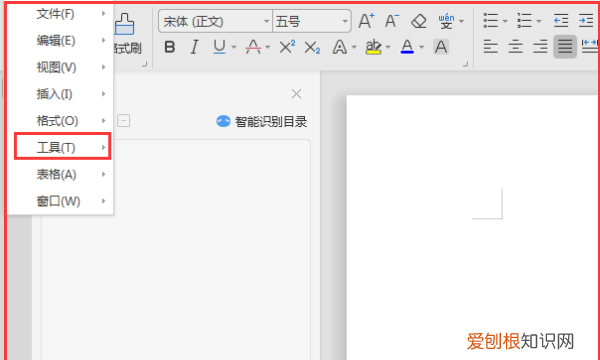Expand the phonetic guide dropdown arrow

(x=461, y=21)
